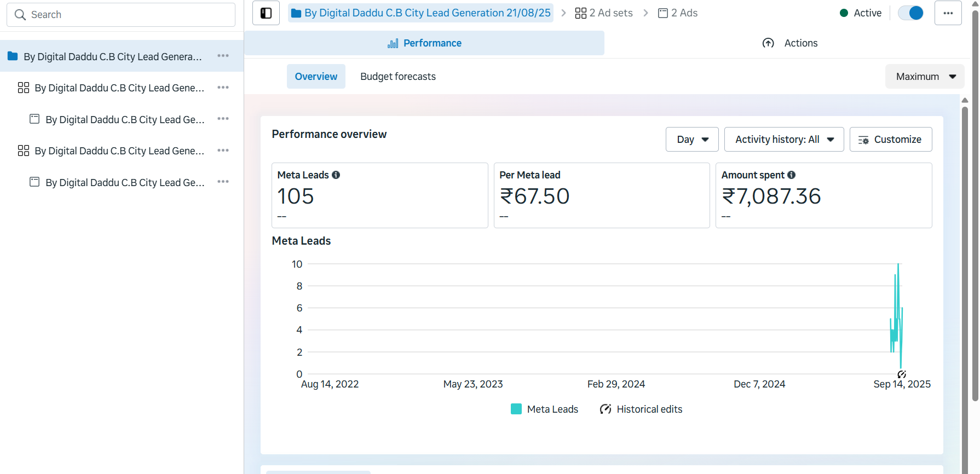Open campaign row three-dot menu in sidebar
The width and height of the screenshot is (980, 474).
coord(223,56)
